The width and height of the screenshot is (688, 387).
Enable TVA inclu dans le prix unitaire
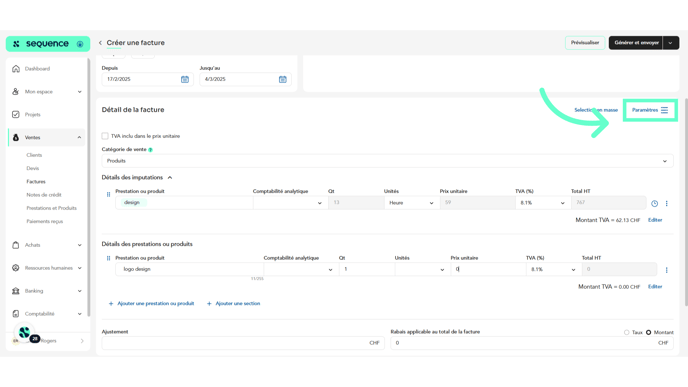pos(105,136)
